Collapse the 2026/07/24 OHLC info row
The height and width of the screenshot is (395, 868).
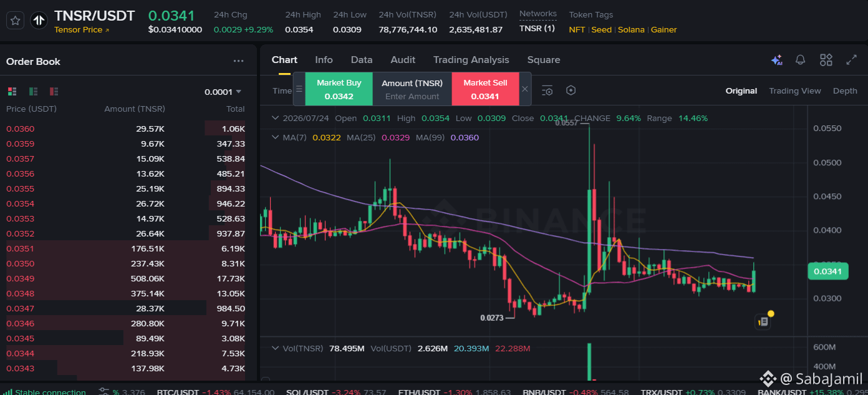tap(275, 118)
